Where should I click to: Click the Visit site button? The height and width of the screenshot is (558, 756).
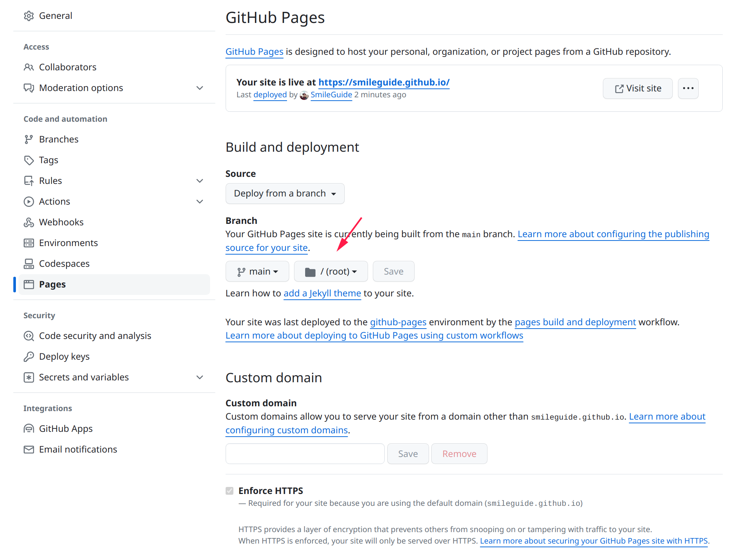pyautogui.click(x=638, y=88)
